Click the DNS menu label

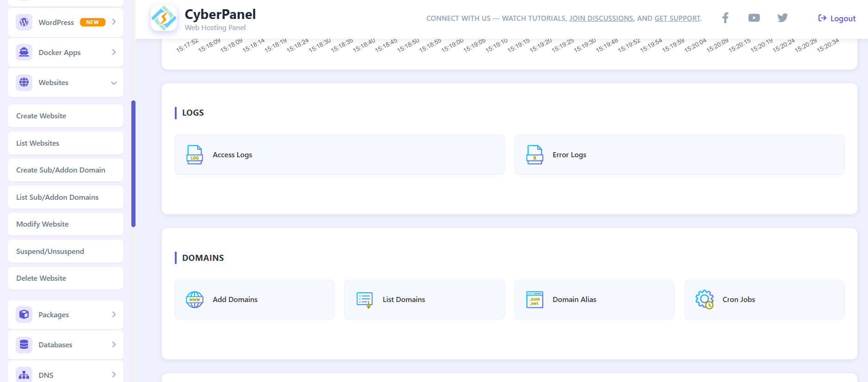(46, 375)
